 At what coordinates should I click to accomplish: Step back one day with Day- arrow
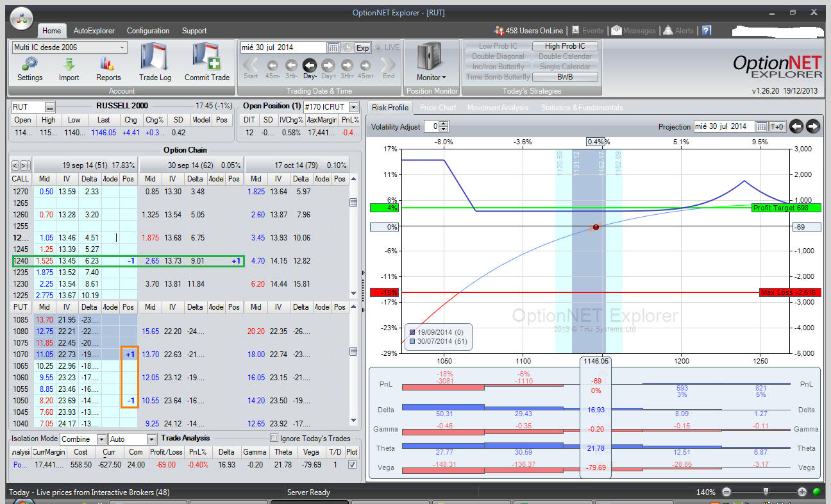click(310, 65)
